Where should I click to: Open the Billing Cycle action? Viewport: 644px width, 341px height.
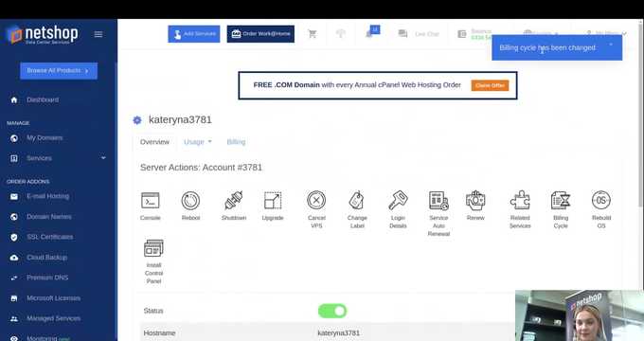point(561,209)
